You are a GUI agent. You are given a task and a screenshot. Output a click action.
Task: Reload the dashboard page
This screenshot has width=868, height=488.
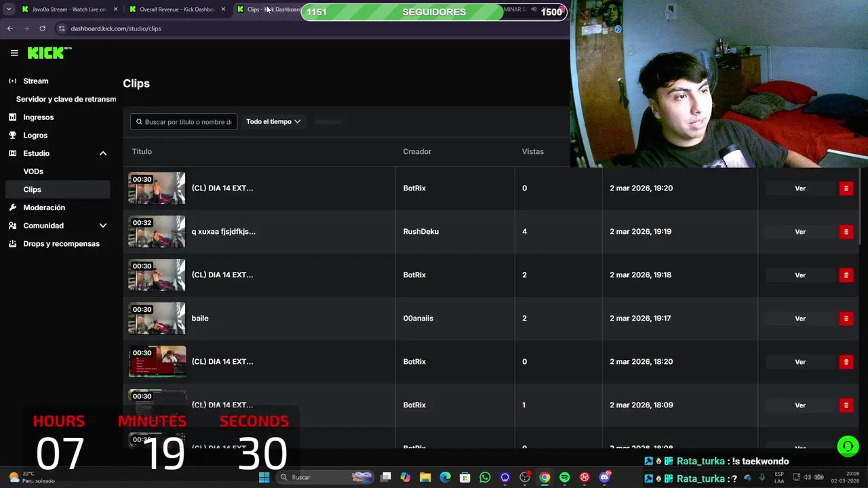click(42, 28)
